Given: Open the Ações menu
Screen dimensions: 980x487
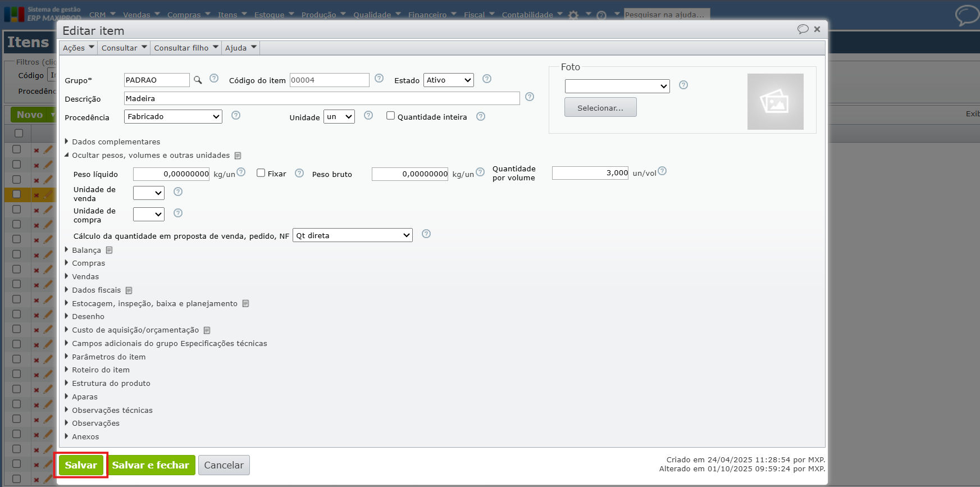Looking at the screenshot, I should 79,48.
